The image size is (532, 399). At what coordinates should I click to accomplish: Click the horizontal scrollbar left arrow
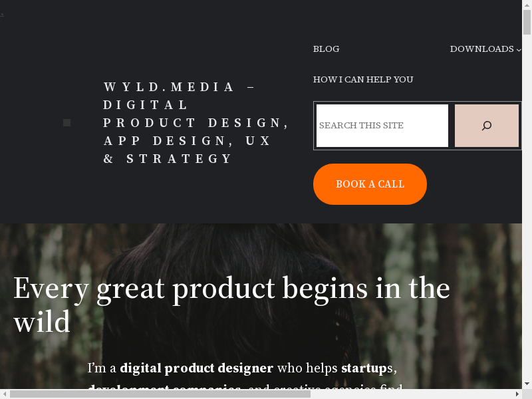point(5,394)
